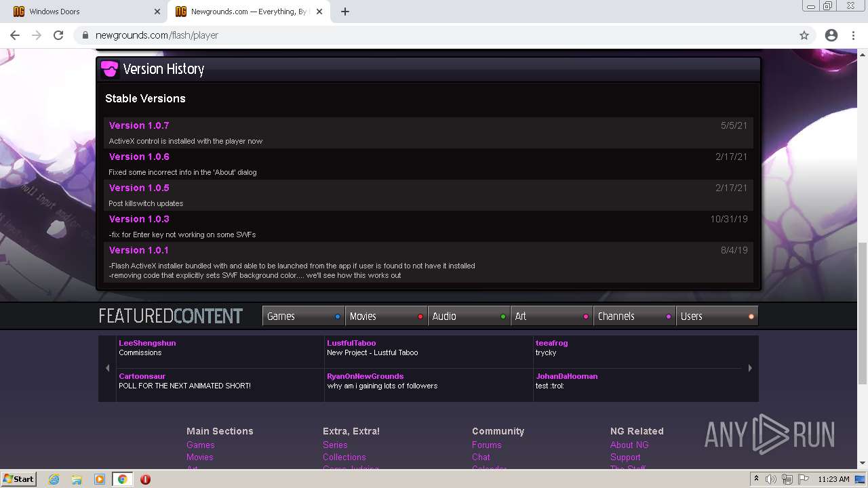Click the volume speaker tray icon
Screen dimensions: 868x488
771,479
